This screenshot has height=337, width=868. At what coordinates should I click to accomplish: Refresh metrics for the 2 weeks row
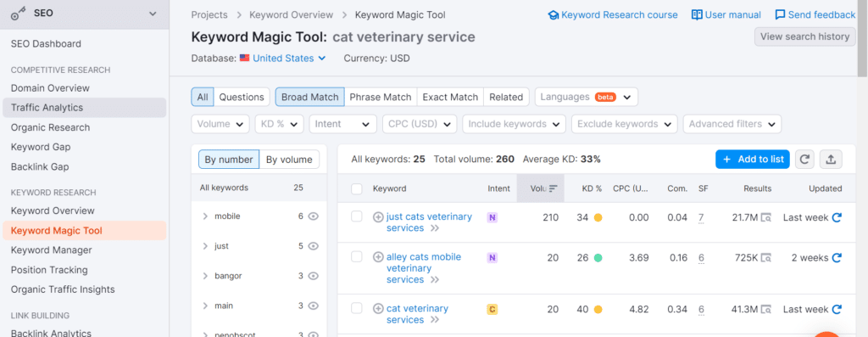pos(837,258)
